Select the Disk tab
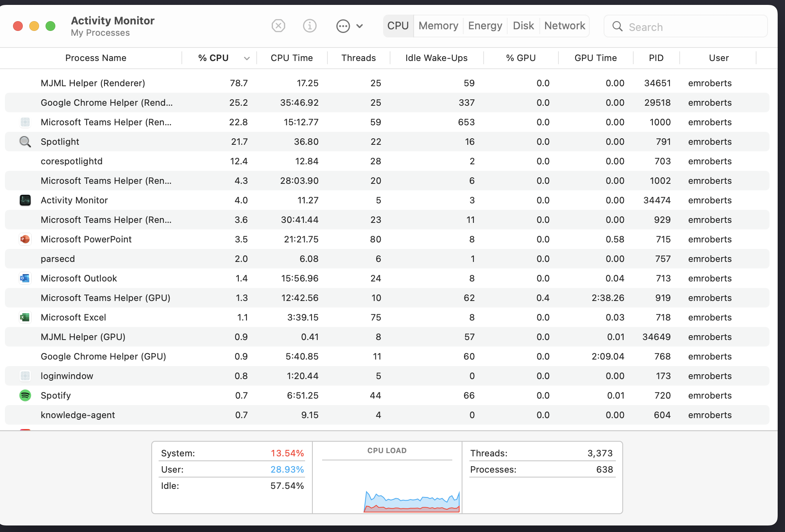785x532 pixels. coord(523,26)
